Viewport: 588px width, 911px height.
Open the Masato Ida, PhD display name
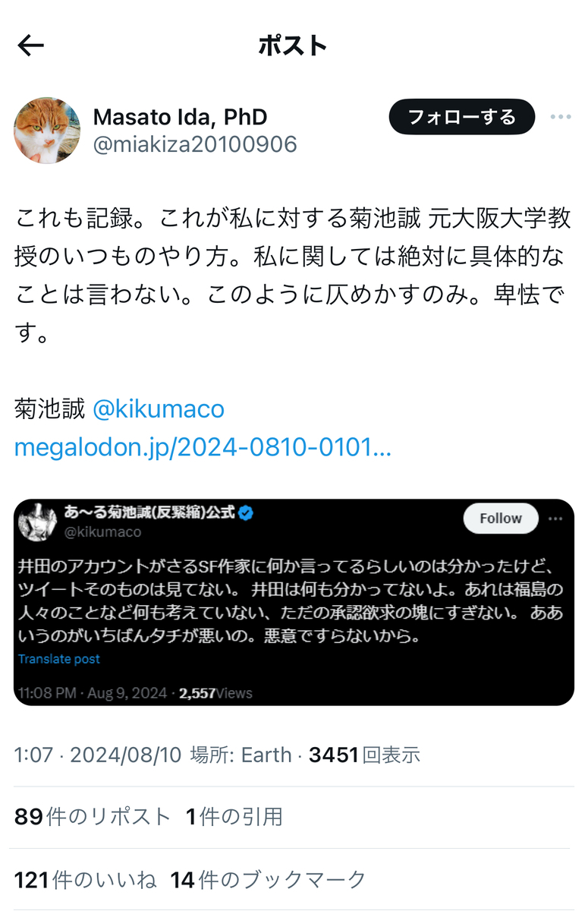[x=180, y=117]
